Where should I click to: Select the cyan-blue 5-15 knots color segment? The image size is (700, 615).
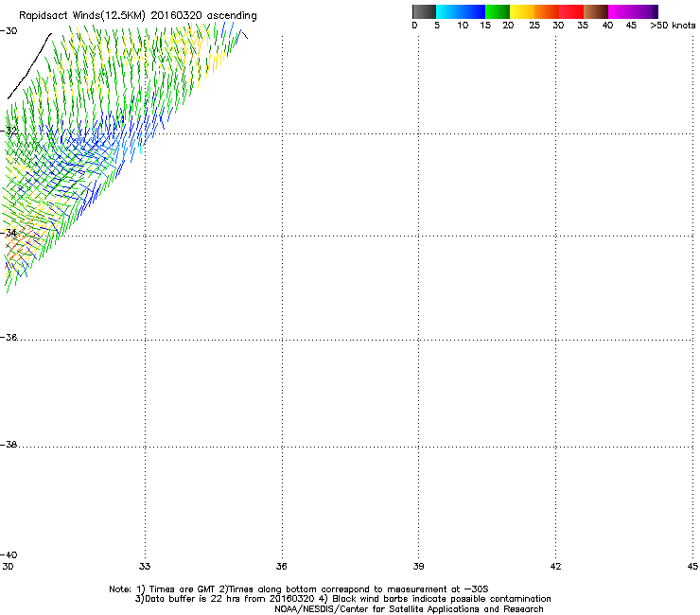461,11
